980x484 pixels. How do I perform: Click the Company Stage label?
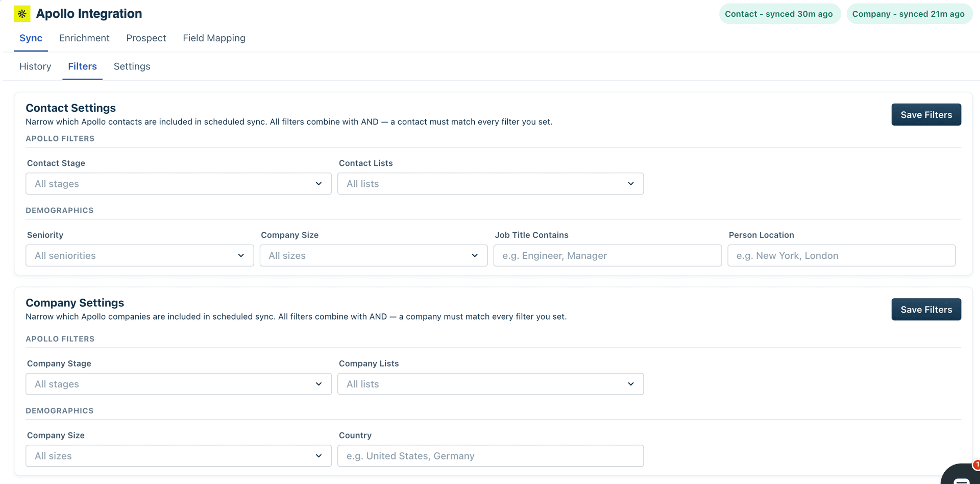click(59, 364)
